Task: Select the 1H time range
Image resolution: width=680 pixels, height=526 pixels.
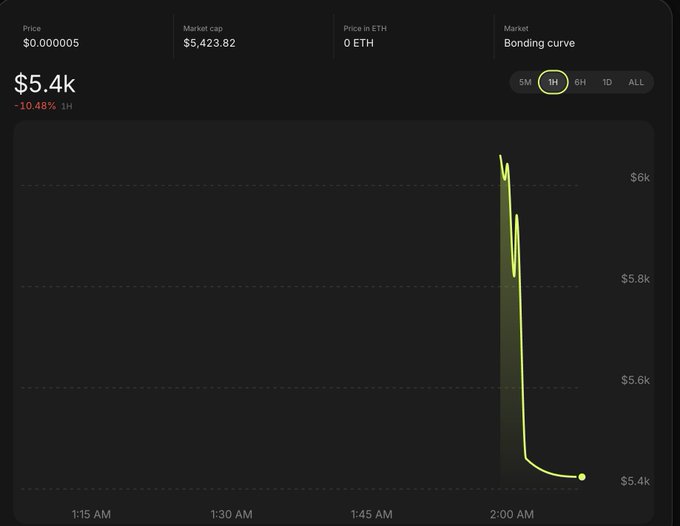Action: click(x=553, y=82)
